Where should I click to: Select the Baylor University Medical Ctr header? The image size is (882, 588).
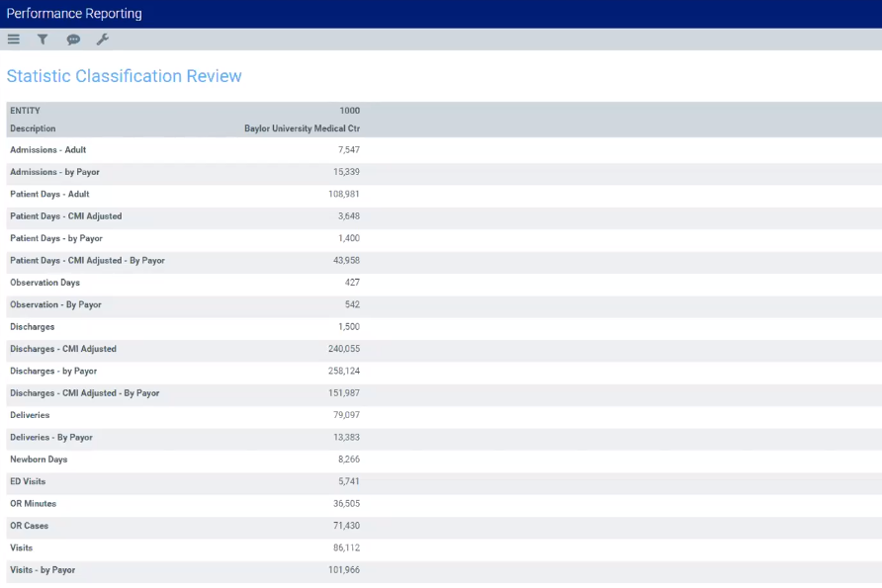pyautogui.click(x=302, y=128)
